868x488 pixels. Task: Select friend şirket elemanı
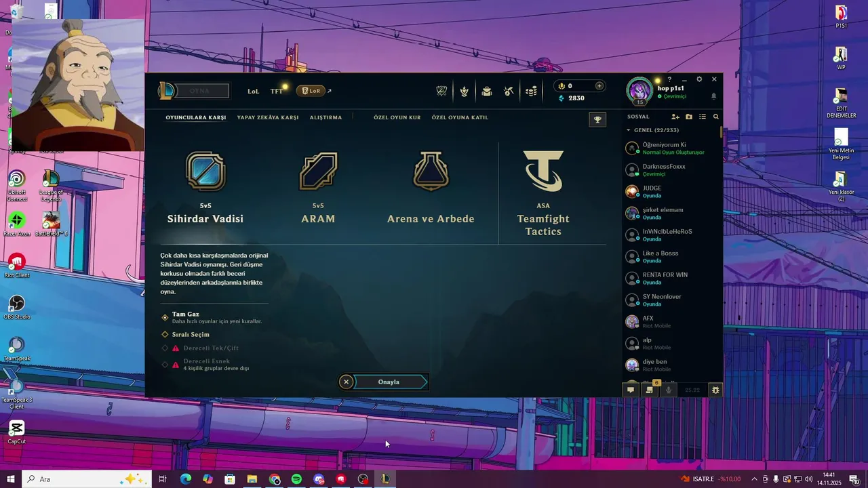coord(671,213)
